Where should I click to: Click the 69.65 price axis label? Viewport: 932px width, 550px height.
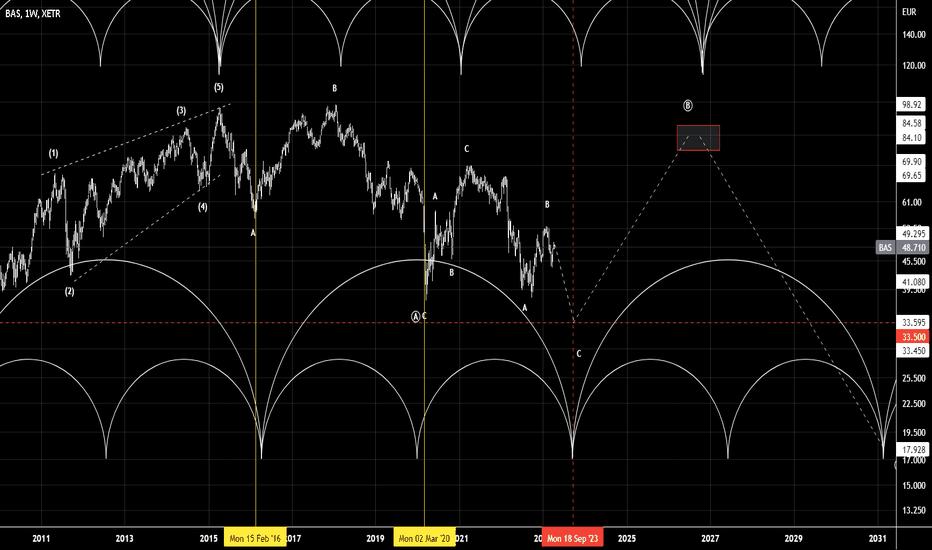(911, 175)
